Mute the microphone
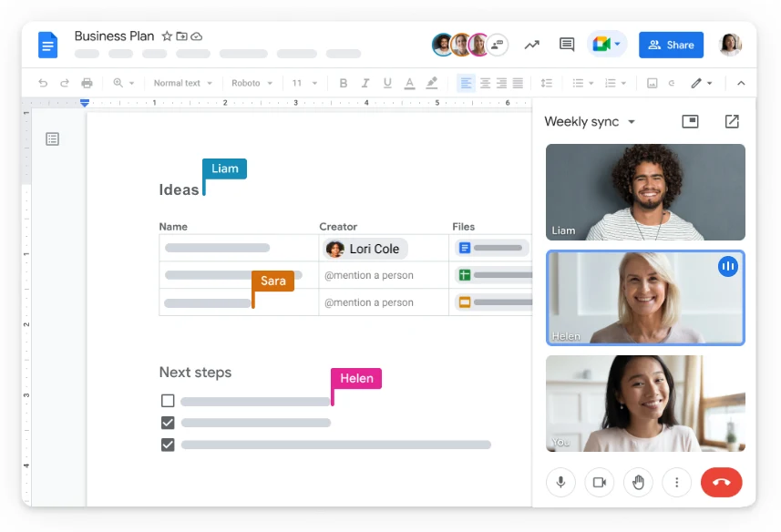Viewport: 781px width, 532px height. tap(560, 482)
